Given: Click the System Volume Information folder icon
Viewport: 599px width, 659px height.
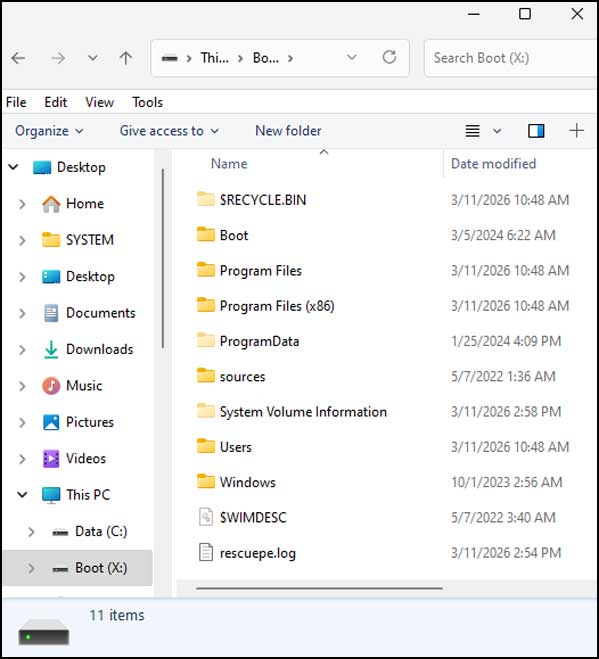Looking at the screenshot, I should tap(206, 411).
